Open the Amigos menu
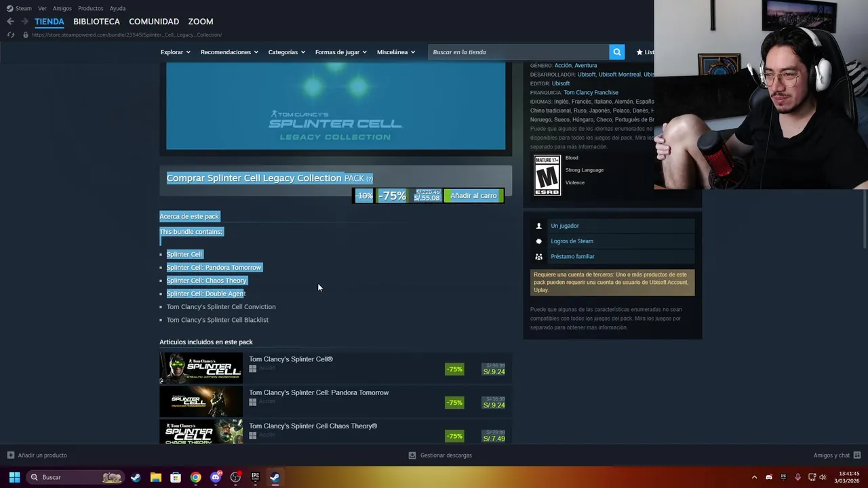The width and height of the screenshot is (868, 488). click(62, 8)
